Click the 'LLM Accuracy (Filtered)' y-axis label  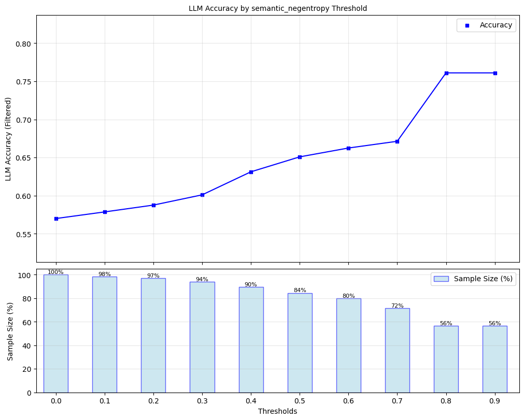coord(9,139)
